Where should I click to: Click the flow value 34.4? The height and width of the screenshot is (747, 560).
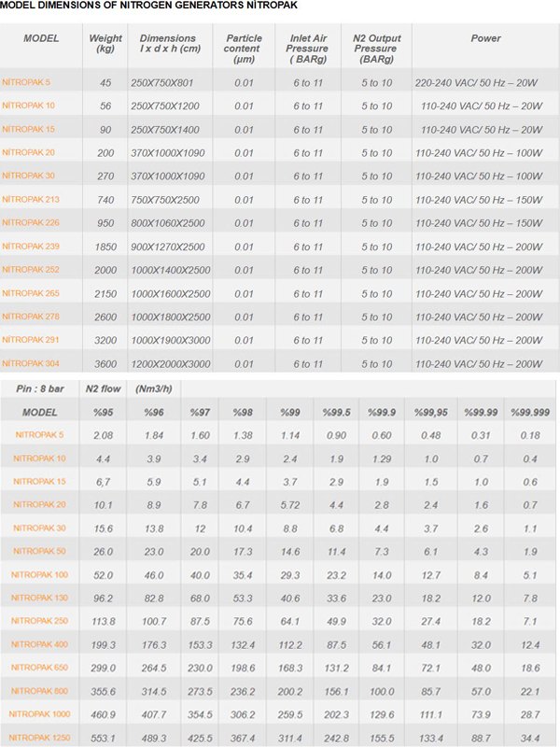(530, 738)
